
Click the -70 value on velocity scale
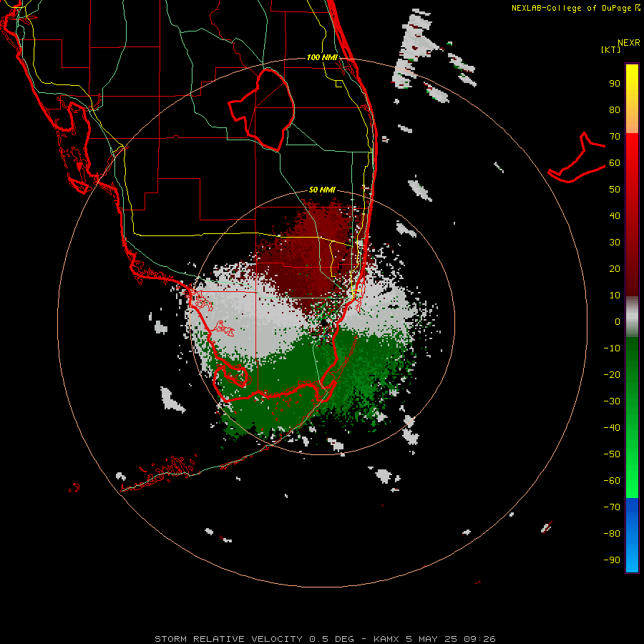coord(612,507)
